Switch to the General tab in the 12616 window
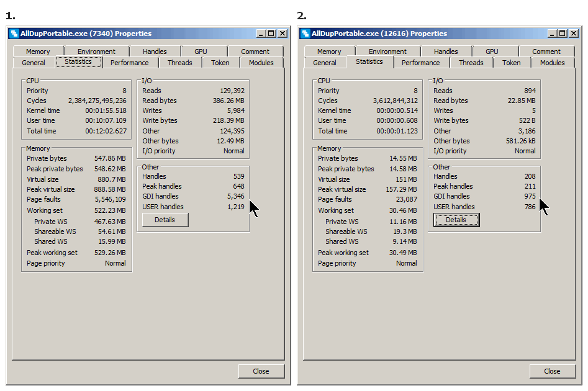The width and height of the screenshot is (588, 391). 325,63
